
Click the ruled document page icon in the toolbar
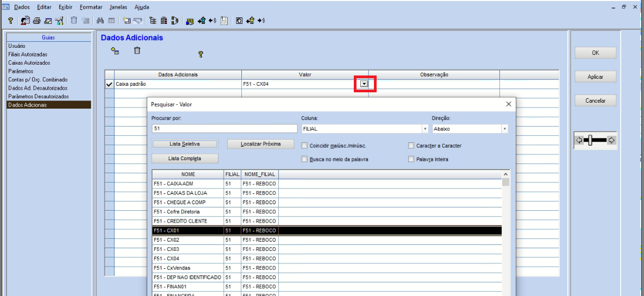224,21
